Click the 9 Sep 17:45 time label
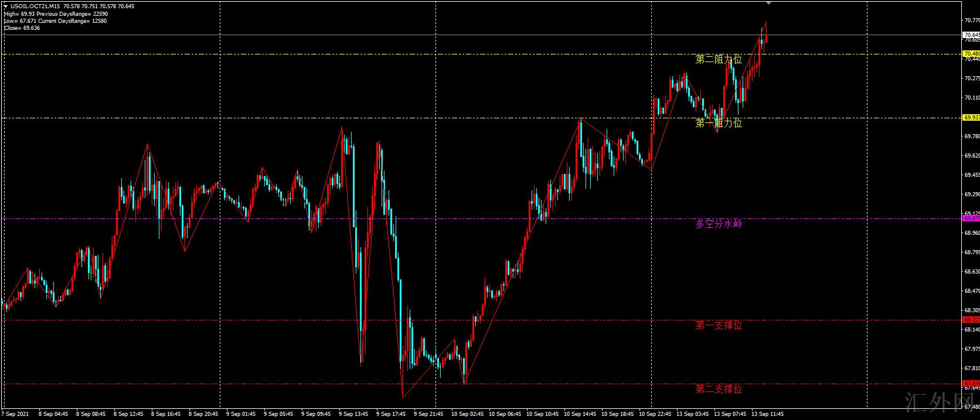 point(390,414)
